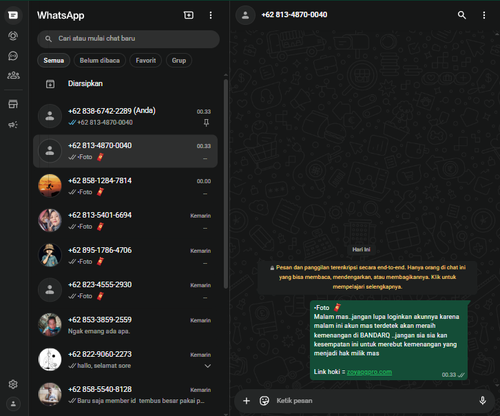Viewport: 500px width, 416px height.
Task: Click the 'Ngak emang ada apa.' message preview
Action: click(x=99, y=331)
